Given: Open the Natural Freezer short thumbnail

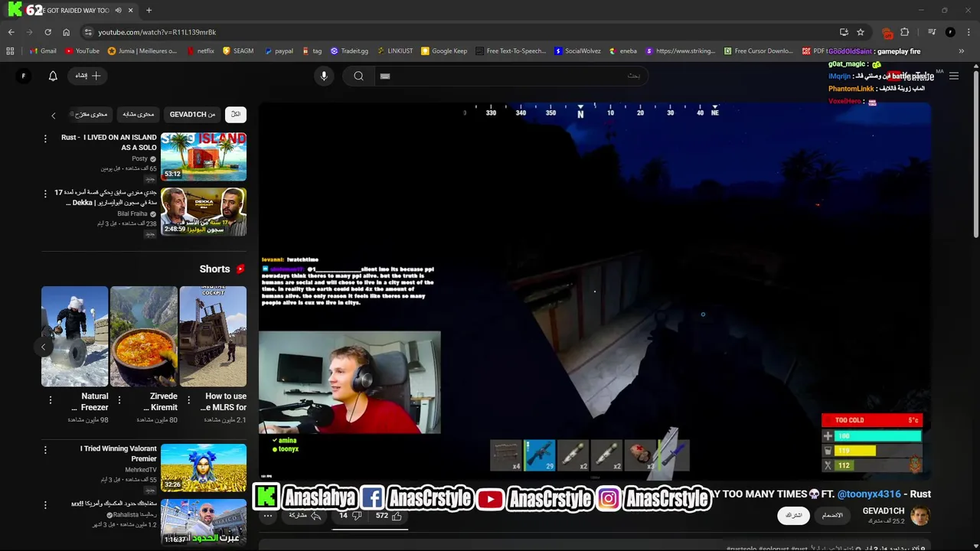Looking at the screenshot, I should click(74, 336).
